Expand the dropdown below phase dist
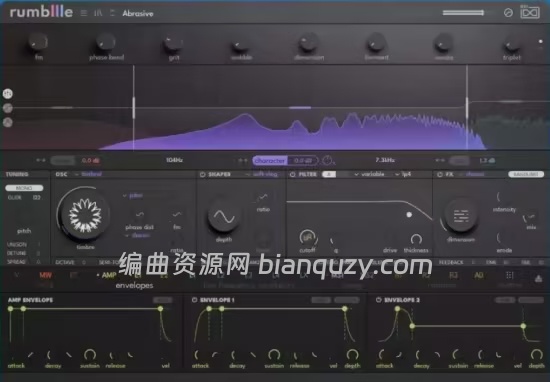This screenshot has width=550, height=382. (138, 235)
